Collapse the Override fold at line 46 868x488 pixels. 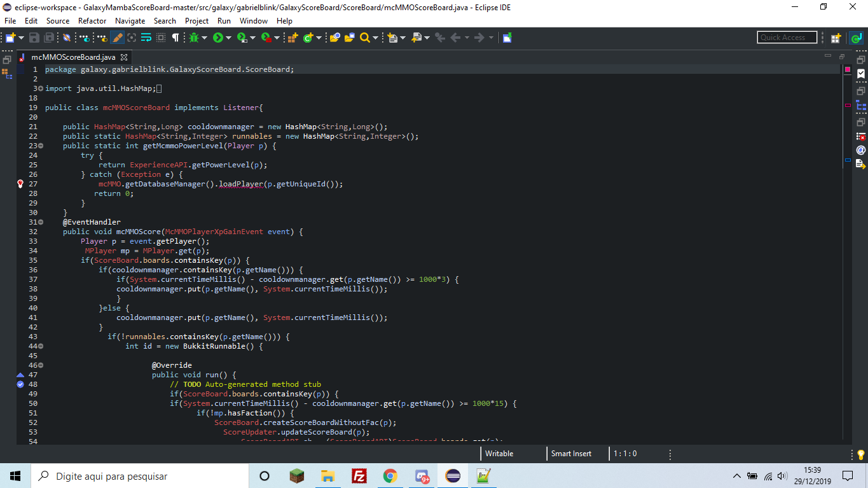click(41, 365)
